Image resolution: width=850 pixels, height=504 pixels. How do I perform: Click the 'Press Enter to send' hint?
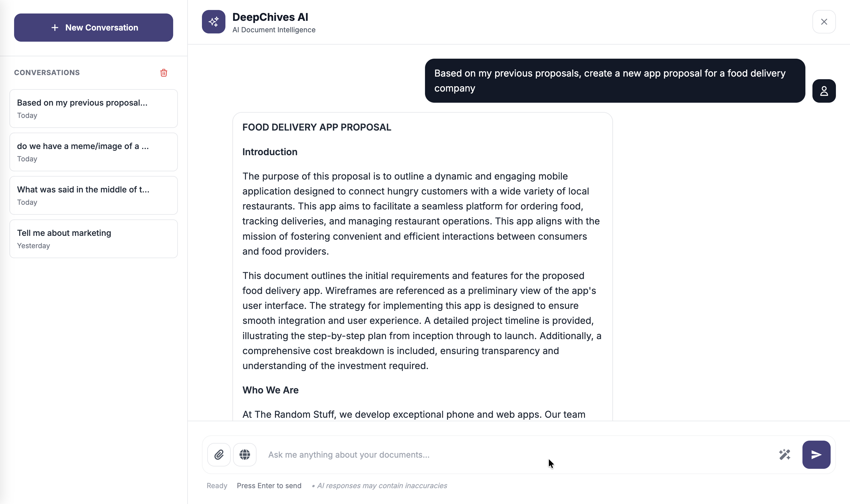[269, 485]
